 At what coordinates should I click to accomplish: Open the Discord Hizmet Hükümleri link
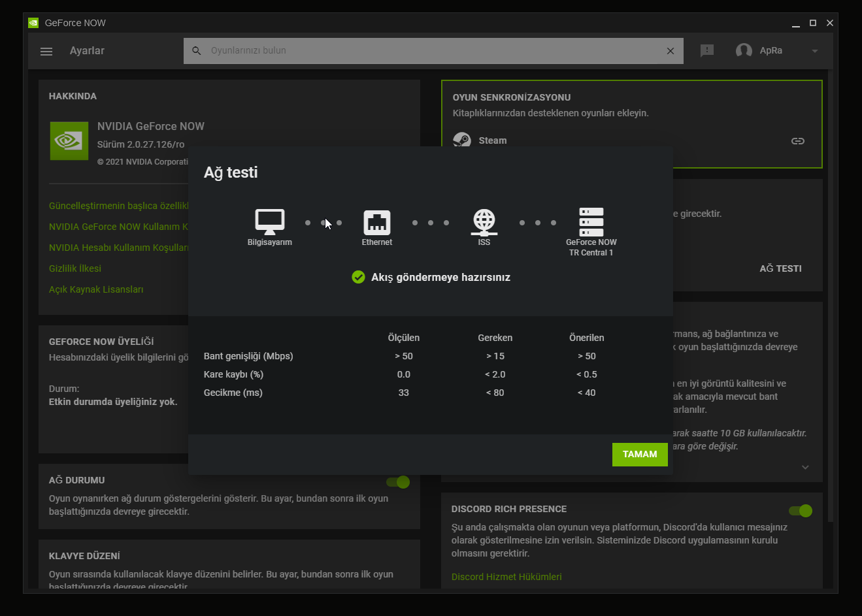506,577
